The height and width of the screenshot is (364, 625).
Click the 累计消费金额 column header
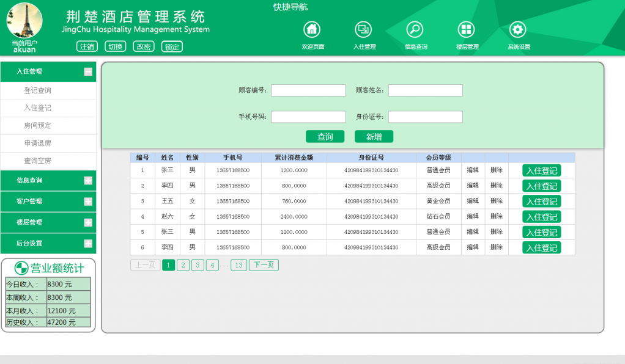click(294, 158)
